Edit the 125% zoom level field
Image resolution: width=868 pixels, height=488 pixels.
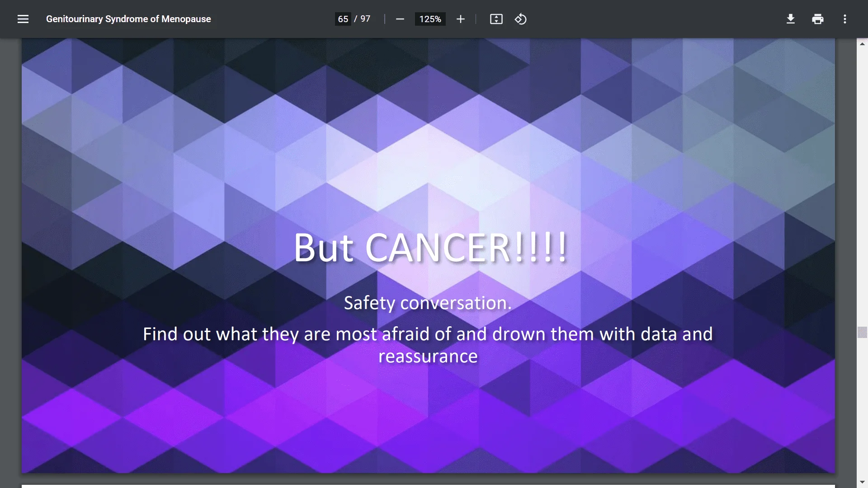(x=430, y=19)
